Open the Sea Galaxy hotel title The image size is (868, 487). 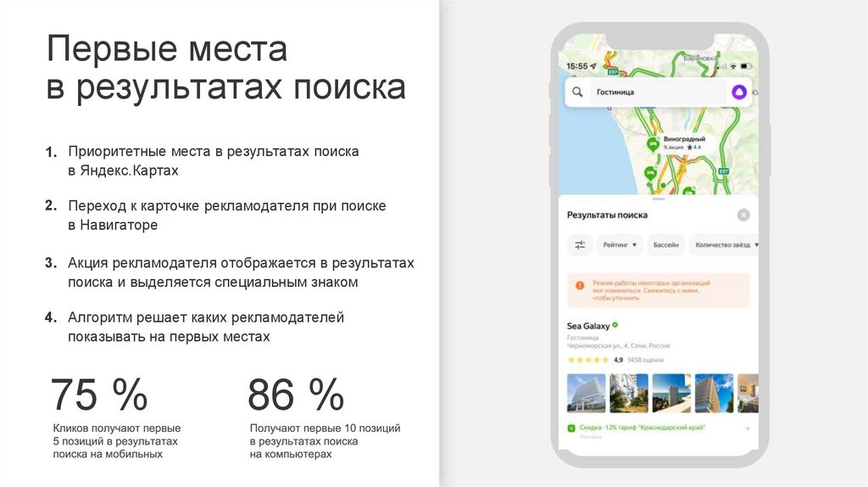(x=588, y=327)
